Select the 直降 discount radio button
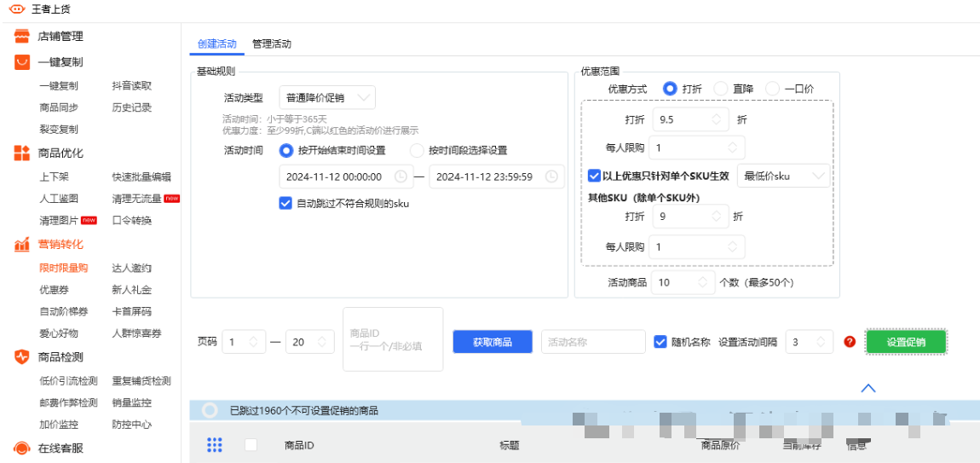This screenshot has height=463, width=980. click(x=721, y=89)
